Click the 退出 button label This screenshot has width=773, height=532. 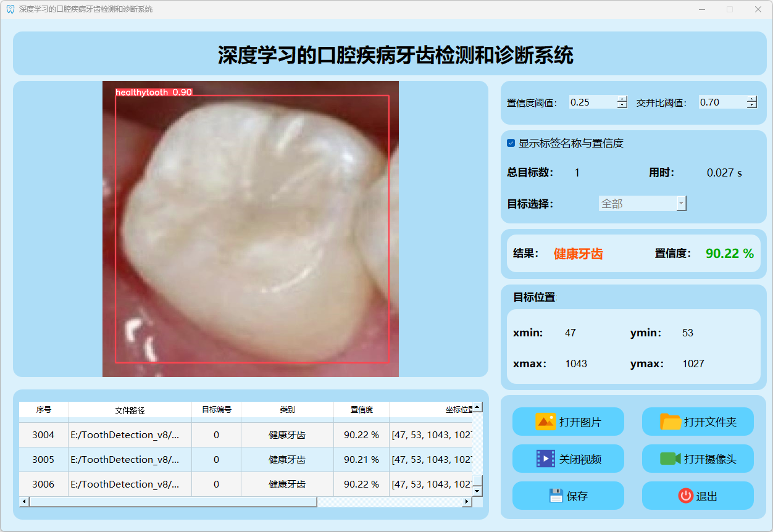click(x=706, y=496)
